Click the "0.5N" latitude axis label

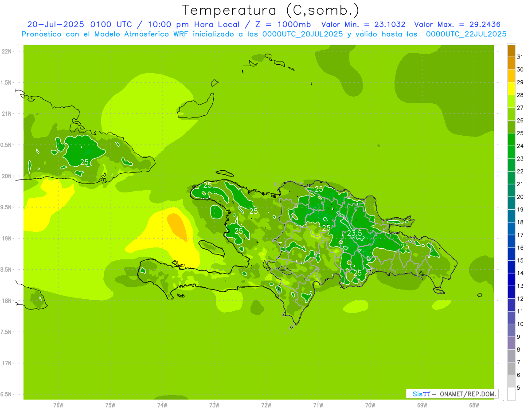click(6, 145)
